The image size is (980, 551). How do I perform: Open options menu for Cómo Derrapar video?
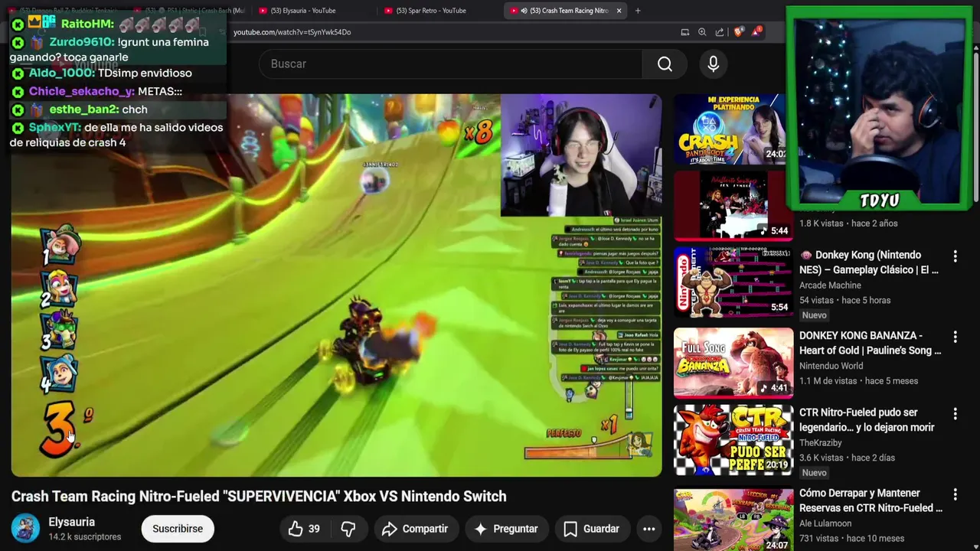[x=955, y=494]
